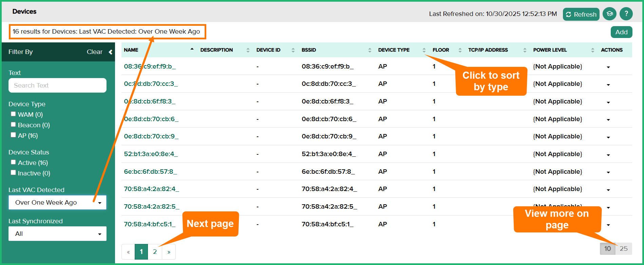This screenshot has height=265, width=644.
Task: Sort by Device ID column arrows
Action: tap(293, 50)
